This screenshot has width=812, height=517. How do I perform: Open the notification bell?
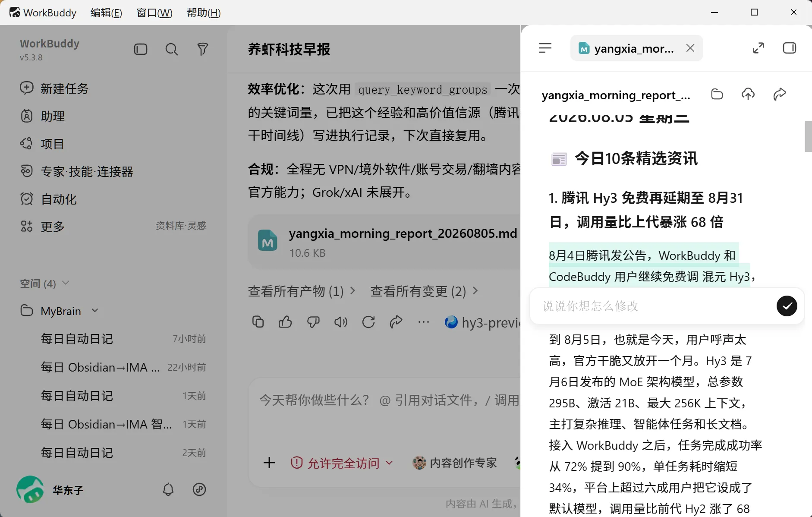(168, 489)
